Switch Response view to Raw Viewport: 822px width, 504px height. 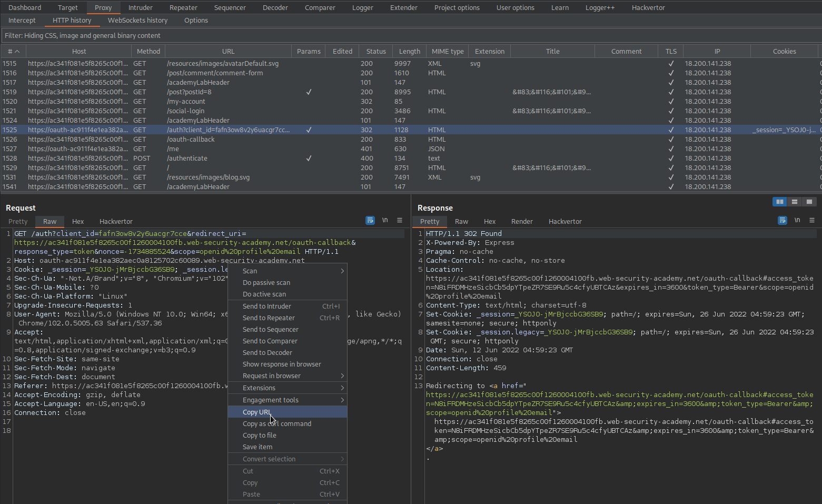point(461,221)
